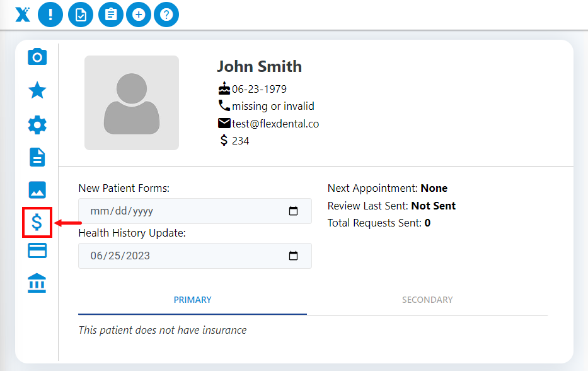Click the 'New Patient Forms:' label
The width and height of the screenshot is (588, 371).
coord(124,188)
